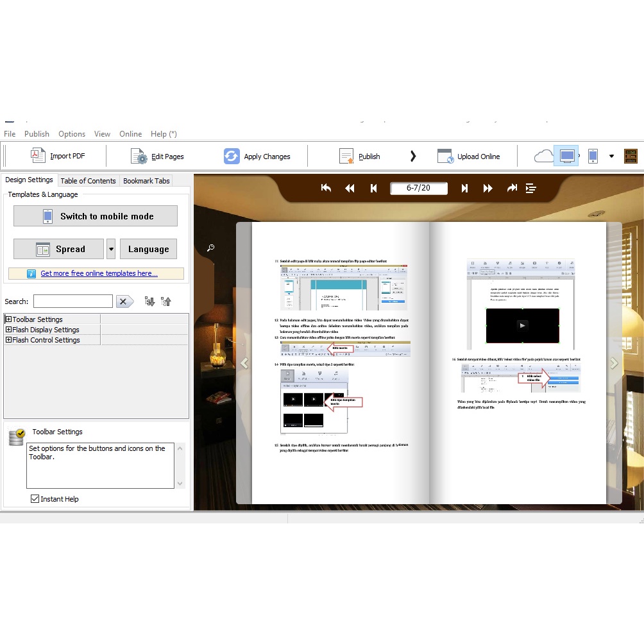Select the cloud icon in the toolbar

[x=543, y=156]
